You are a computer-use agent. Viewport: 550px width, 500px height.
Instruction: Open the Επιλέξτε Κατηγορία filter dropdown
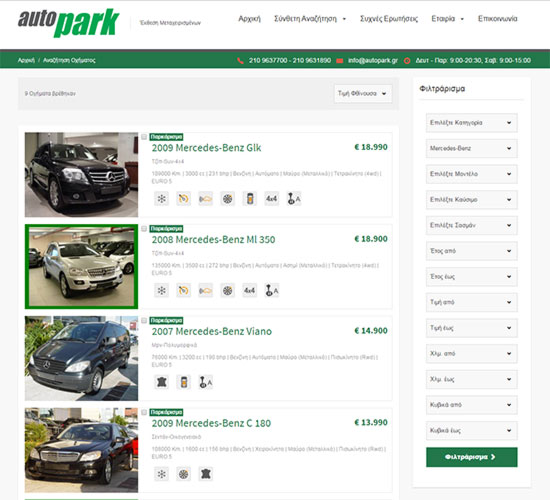tap(471, 123)
